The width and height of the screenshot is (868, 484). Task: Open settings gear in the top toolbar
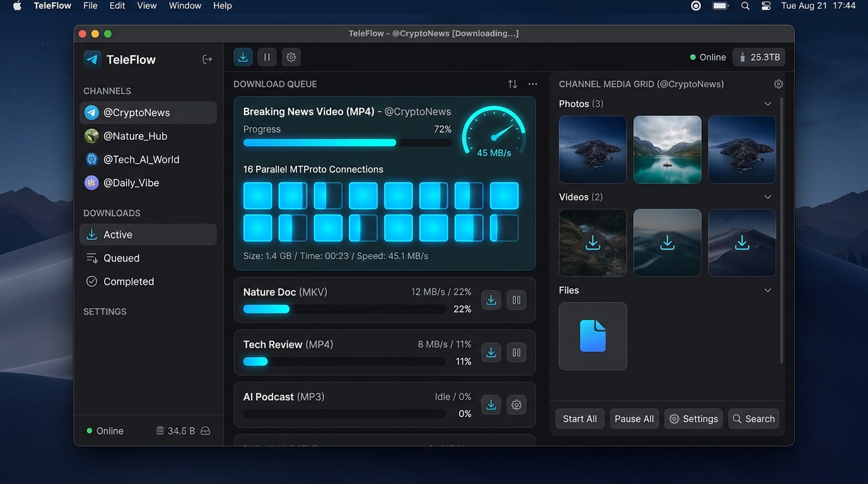click(291, 57)
